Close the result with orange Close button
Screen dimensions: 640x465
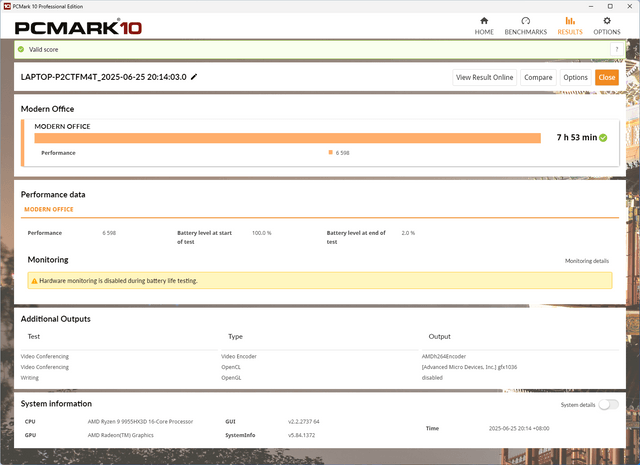(607, 77)
